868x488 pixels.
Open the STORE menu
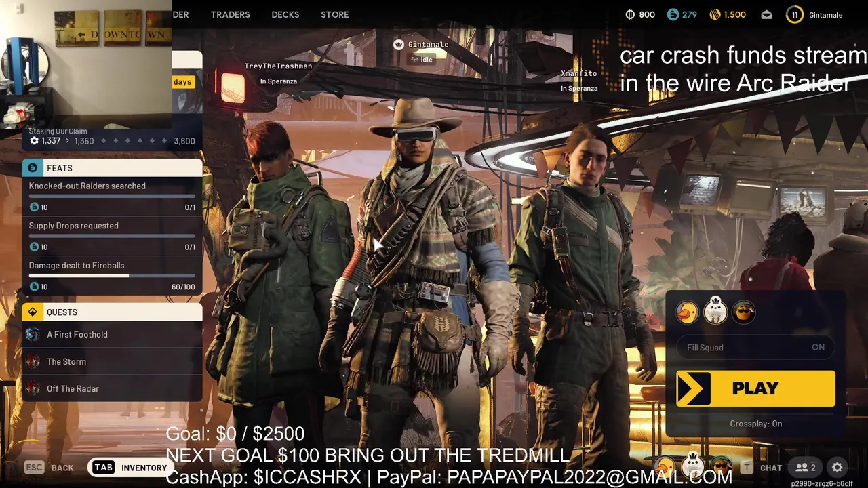point(335,14)
